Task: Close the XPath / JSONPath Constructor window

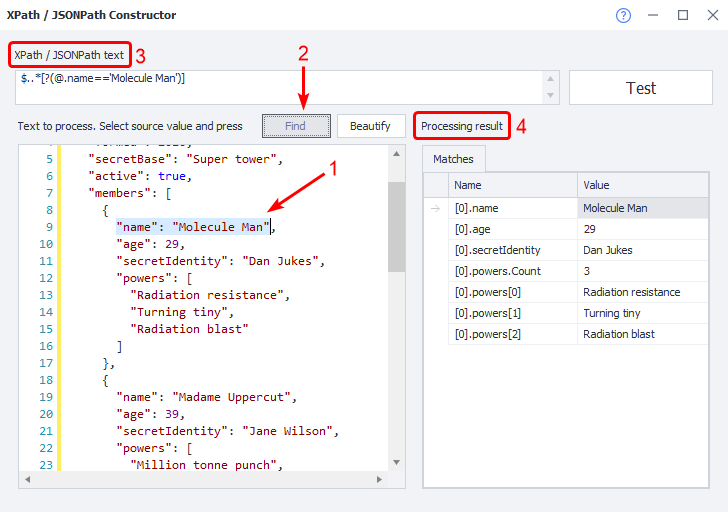Action: pyautogui.click(x=710, y=15)
